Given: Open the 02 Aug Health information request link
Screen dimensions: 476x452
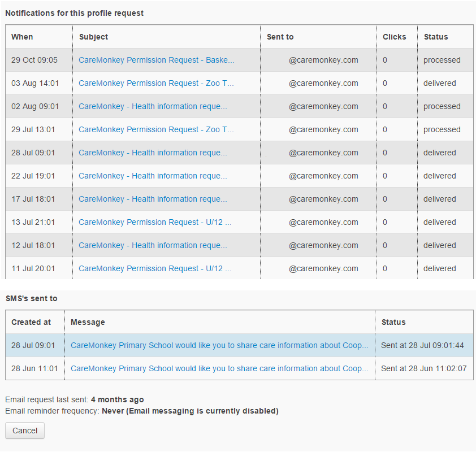Looking at the screenshot, I should [x=153, y=106].
